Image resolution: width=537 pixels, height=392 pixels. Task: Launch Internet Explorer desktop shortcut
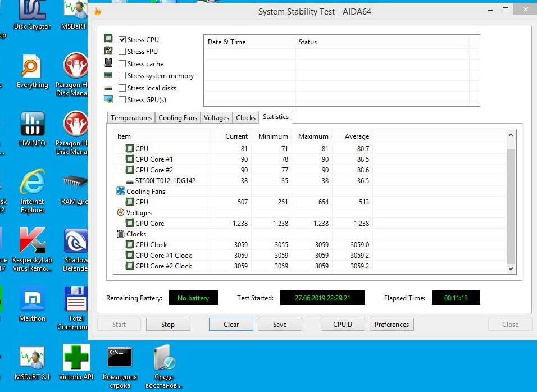tap(32, 191)
